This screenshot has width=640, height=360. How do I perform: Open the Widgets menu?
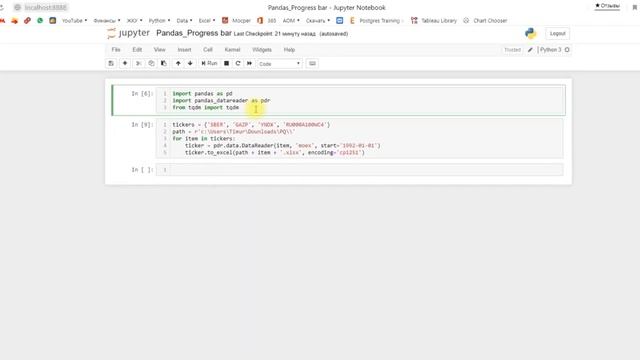262,50
